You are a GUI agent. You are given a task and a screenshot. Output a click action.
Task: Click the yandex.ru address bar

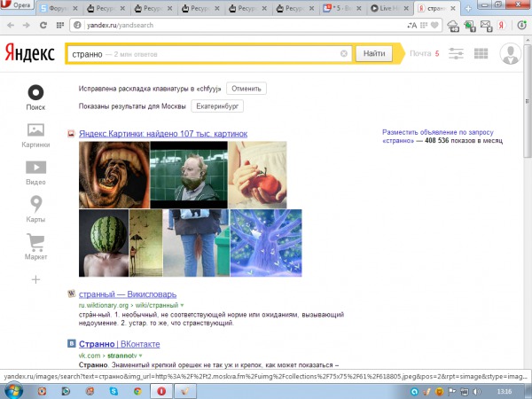click(x=238, y=25)
